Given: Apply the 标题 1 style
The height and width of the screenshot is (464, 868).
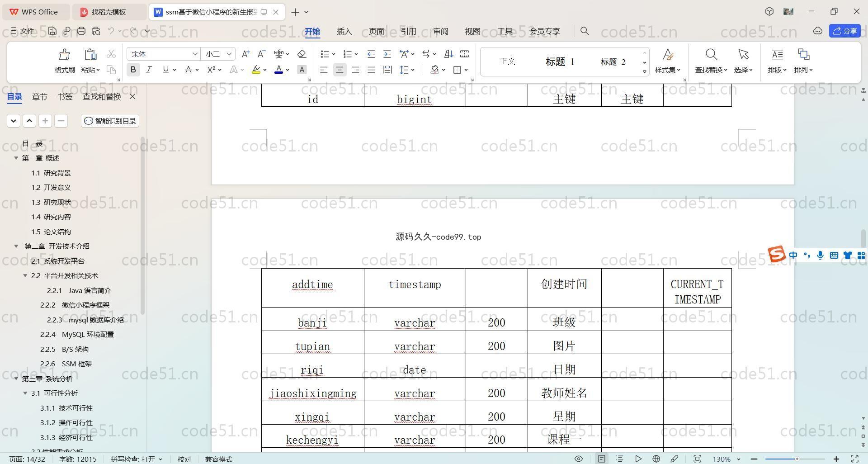Looking at the screenshot, I should (560, 62).
